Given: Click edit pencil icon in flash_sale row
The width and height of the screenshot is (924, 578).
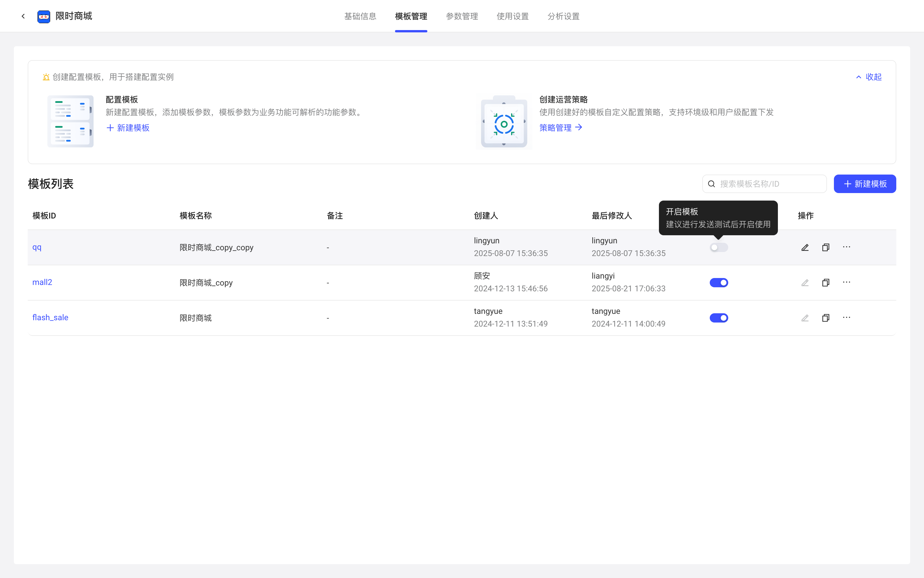Looking at the screenshot, I should 805,318.
